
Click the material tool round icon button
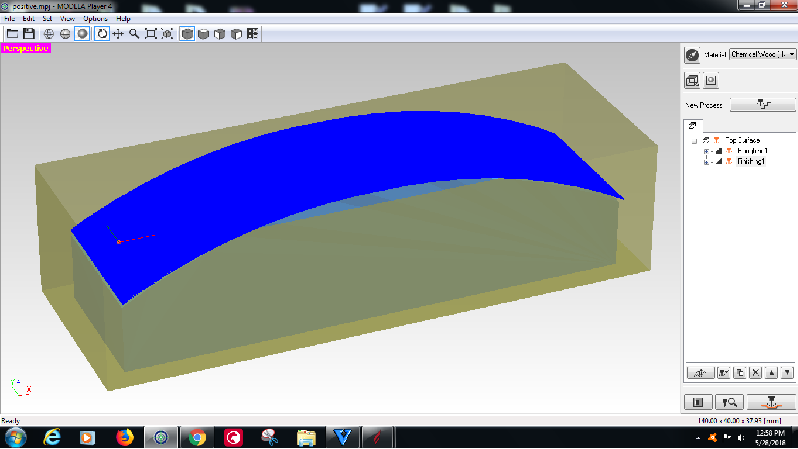(x=692, y=54)
